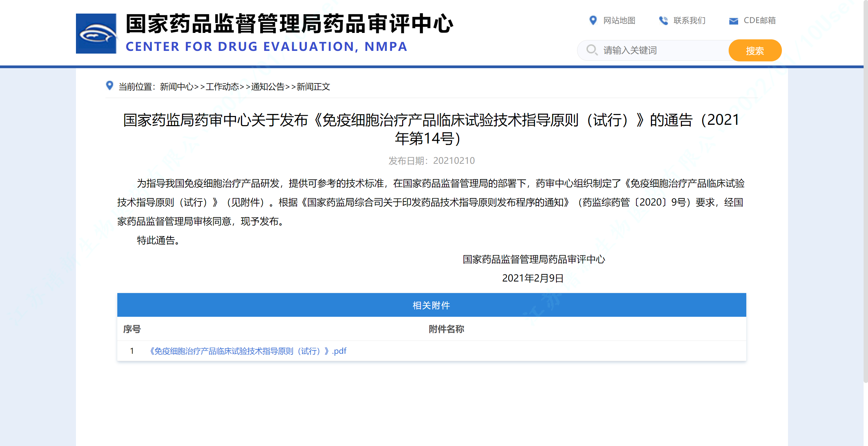Click the breadcrumb location pin icon
Viewport: 868px width, 446px height.
pyautogui.click(x=110, y=85)
